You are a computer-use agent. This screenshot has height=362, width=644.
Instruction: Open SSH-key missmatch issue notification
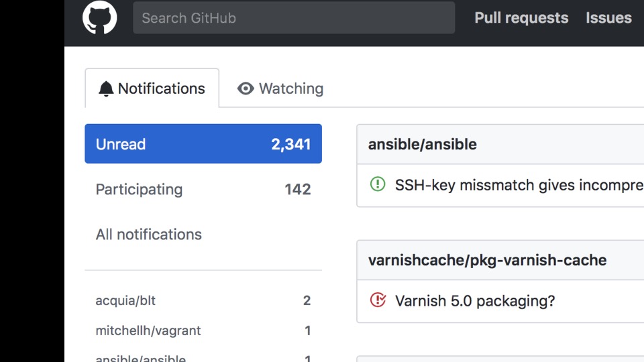click(519, 185)
